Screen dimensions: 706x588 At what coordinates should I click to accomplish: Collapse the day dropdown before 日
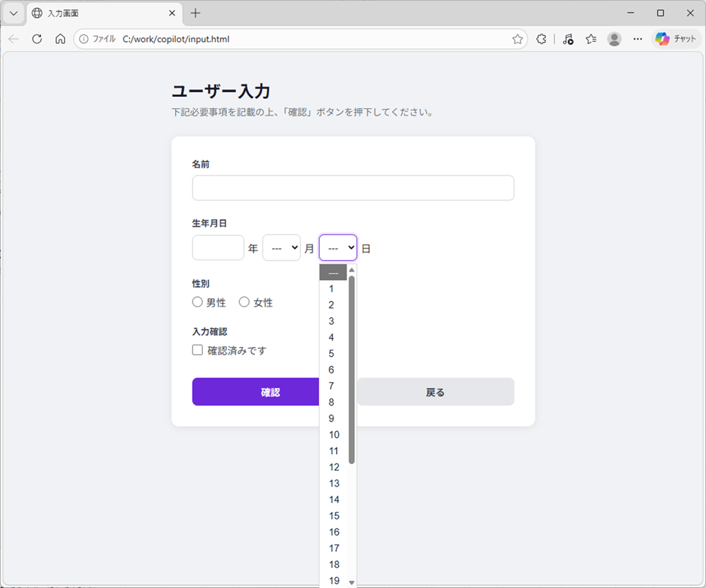(x=338, y=248)
